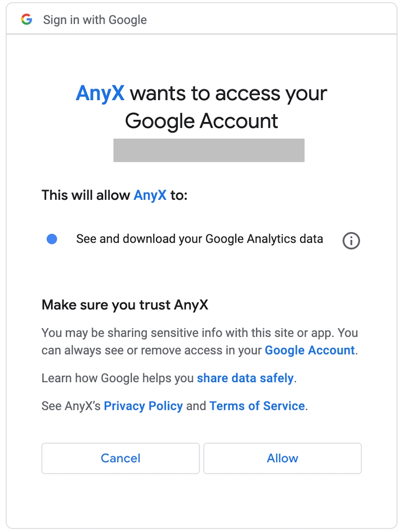Open AnyX's Terms of Service link
The height and width of the screenshot is (532, 402).
click(257, 406)
